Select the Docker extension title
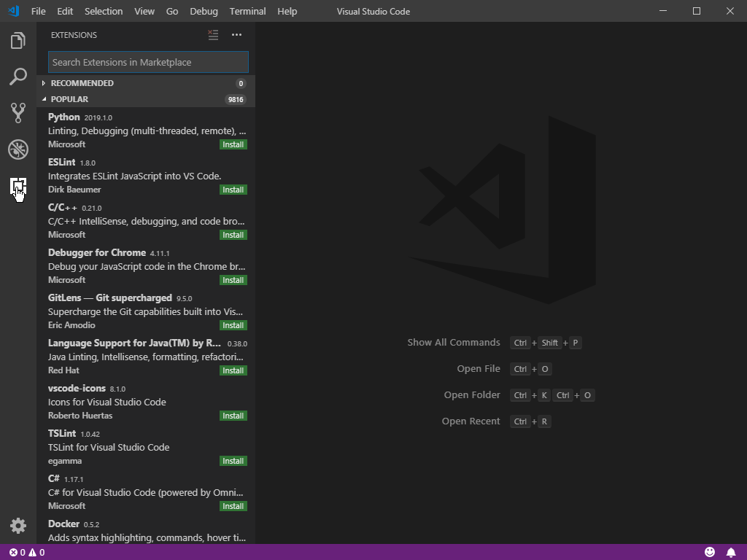747x560 pixels. [x=64, y=524]
